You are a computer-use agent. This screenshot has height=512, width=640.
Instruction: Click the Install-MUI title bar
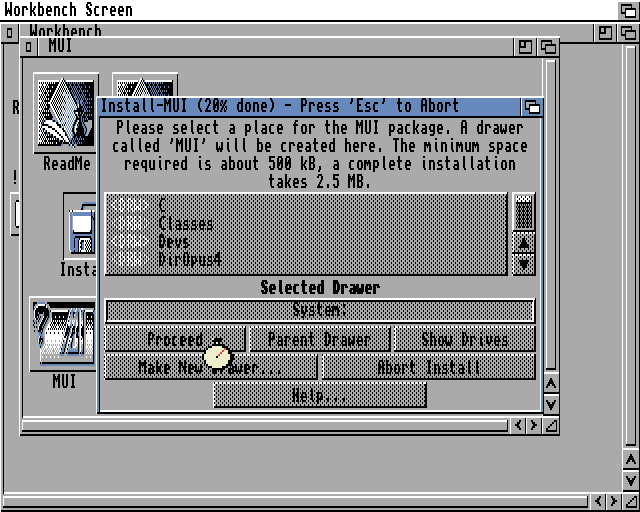tap(310, 107)
